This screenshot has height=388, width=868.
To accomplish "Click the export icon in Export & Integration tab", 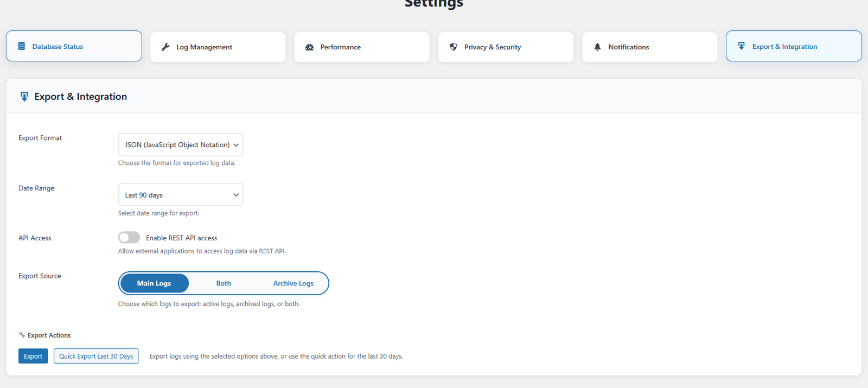I will [x=742, y=46].
